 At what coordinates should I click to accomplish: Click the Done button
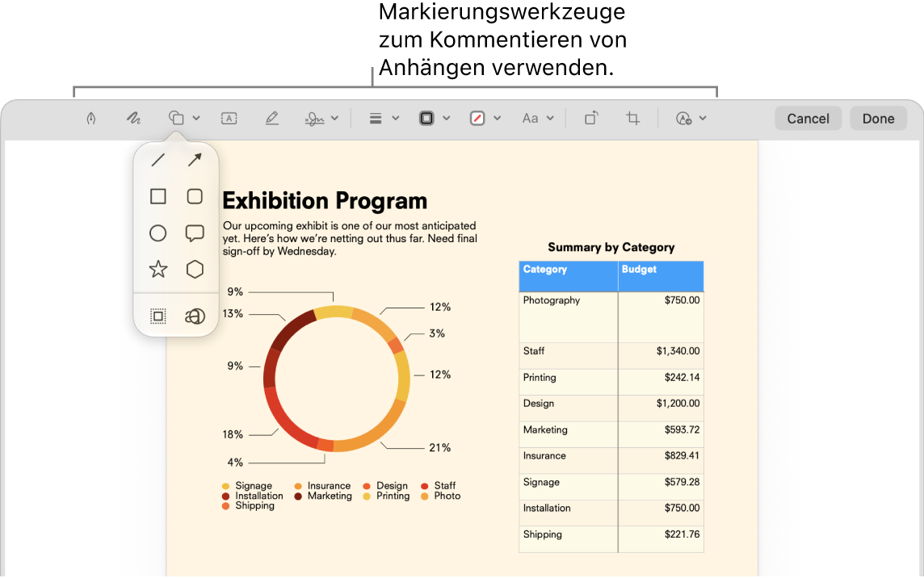click(x=878, y=119)
